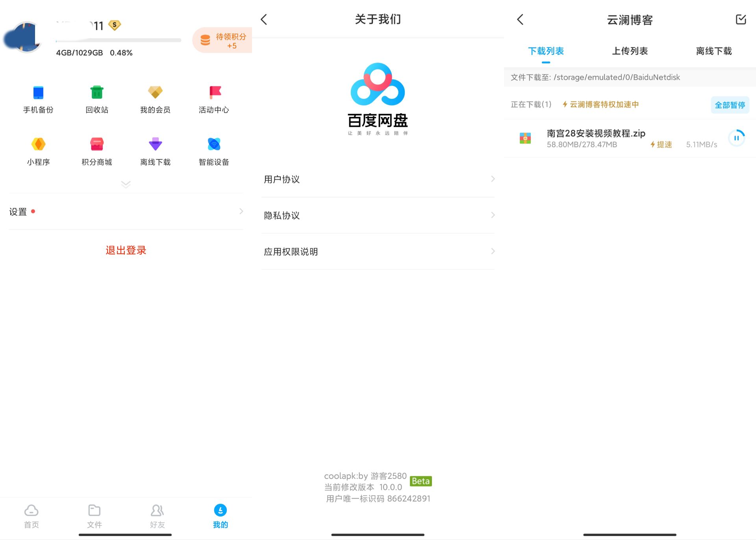756x540 pixels.
Task: Expand the hidden shortcuts with the chevron
Action: coord(125,184)
